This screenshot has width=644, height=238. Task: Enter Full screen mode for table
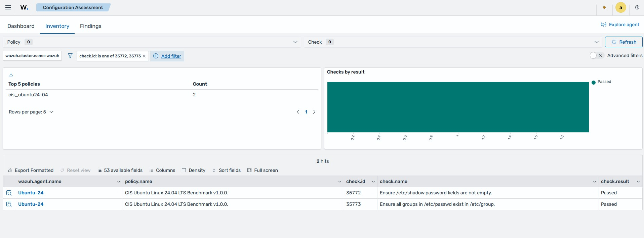263,170
